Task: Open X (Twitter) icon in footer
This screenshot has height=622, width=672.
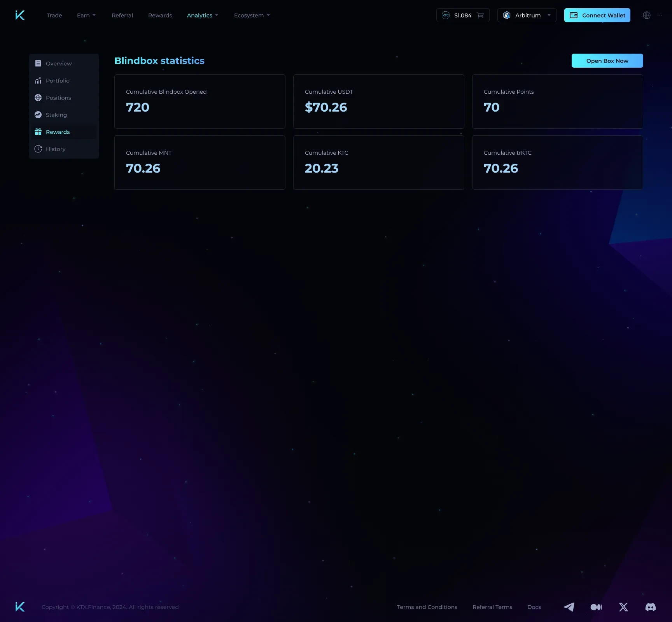Action: 623,607
